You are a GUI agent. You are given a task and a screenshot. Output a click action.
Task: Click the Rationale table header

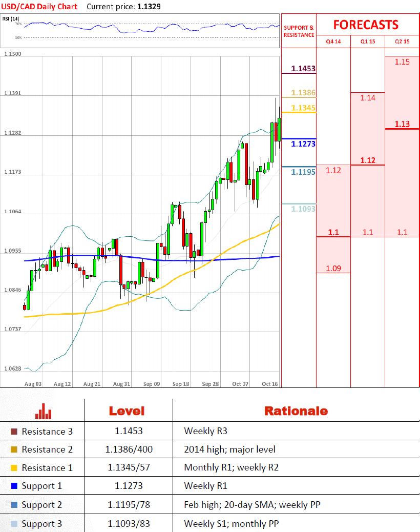point(296,411)
